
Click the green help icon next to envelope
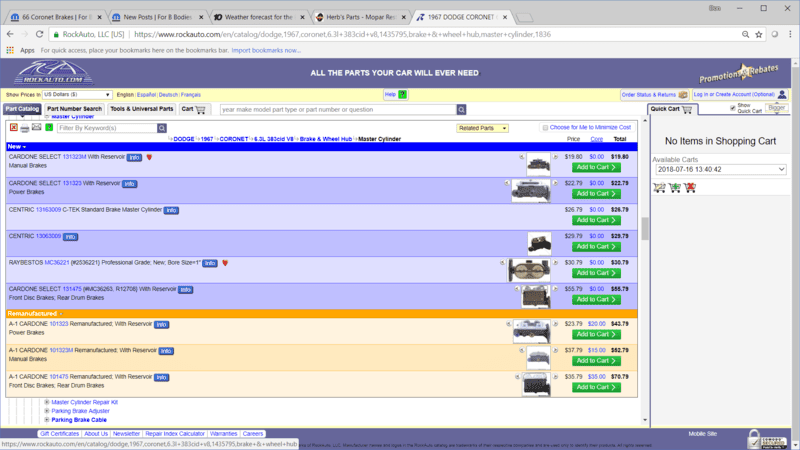(49, 127)
